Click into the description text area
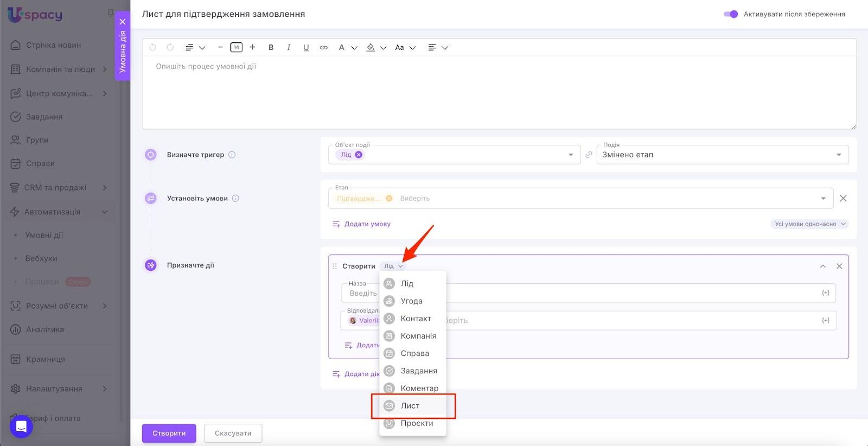Screen dimensions: 868x446 pyautogui.click(x=499, y=92)
